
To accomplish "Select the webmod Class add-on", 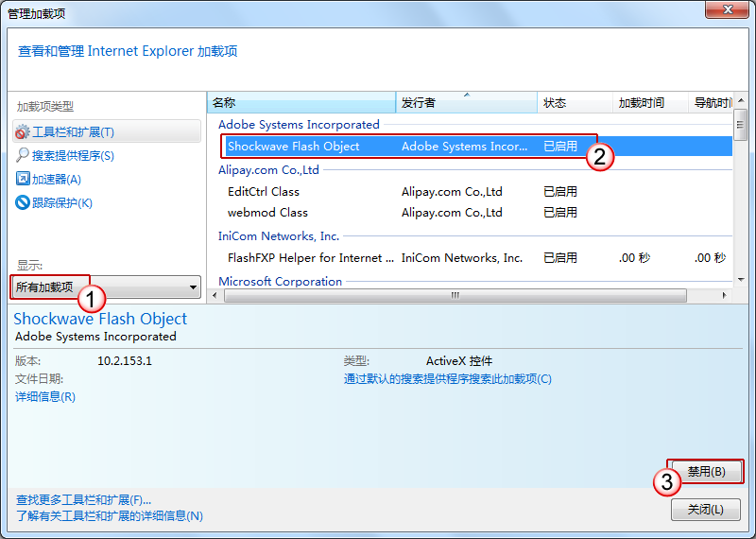I will (x=267, y=213).
